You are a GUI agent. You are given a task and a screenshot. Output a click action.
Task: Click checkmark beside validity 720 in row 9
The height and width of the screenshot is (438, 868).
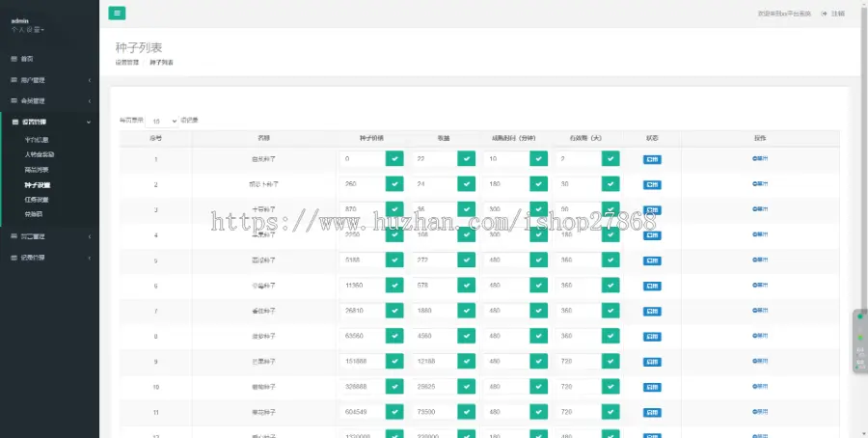[610, 361]
